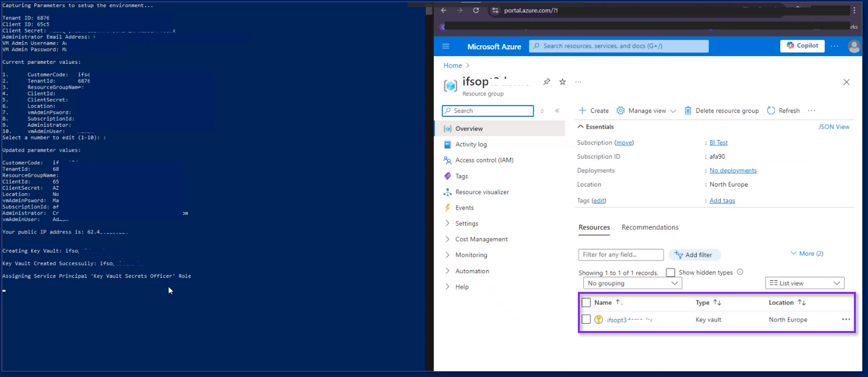Refresh the resource list

(783, 111)
